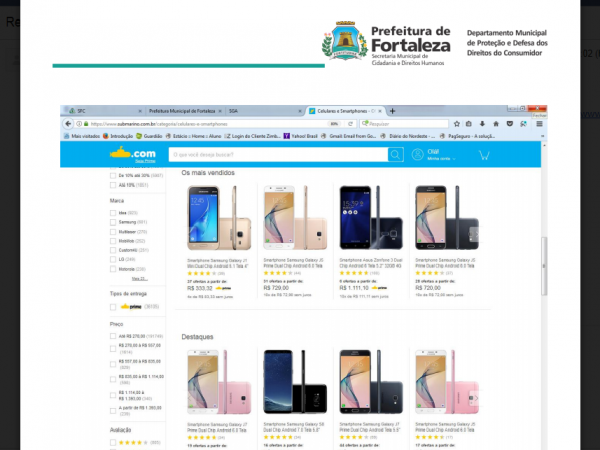Check the LG brand filter
Viewport: 600px width, 450px height.
[113, 259]
